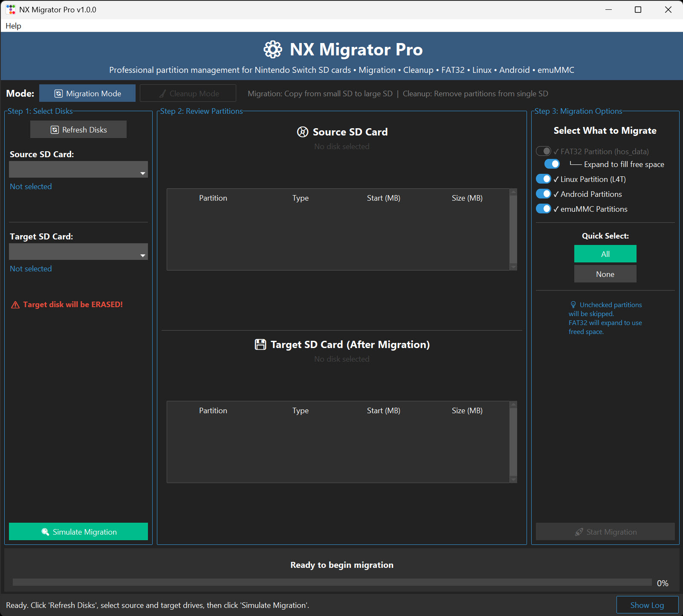Switch to Migration Mode
The width and height of the screenshot is (683, 616).
pos(87,93)
